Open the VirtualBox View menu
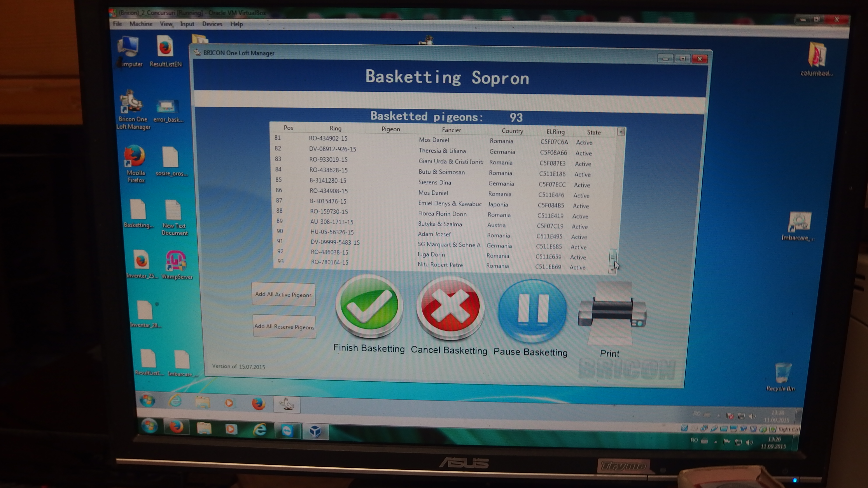 (x=166, y=24)
